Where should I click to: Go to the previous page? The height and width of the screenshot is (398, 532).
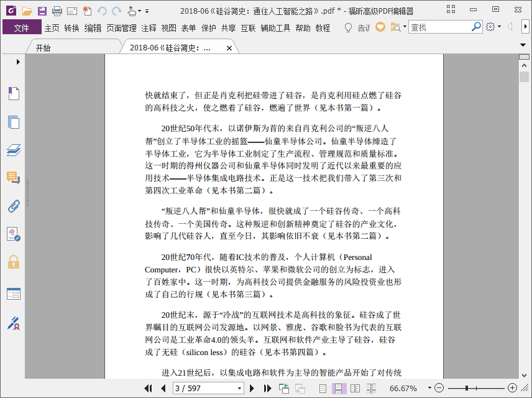pos(163,388)
